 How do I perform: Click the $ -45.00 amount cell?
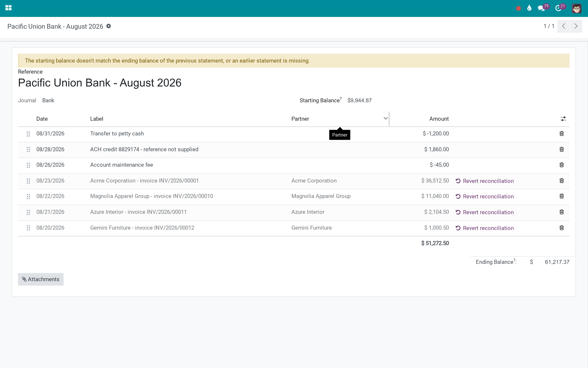click(x=439, y=165)
